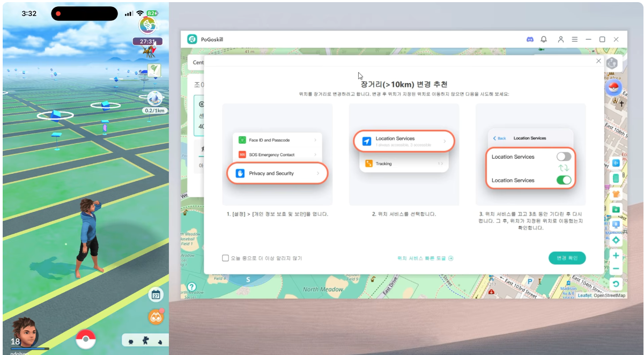644x355 pixels.
Task: Tap the egg incubator 0.2/1km widget
Action: click(x=155, y=102)
